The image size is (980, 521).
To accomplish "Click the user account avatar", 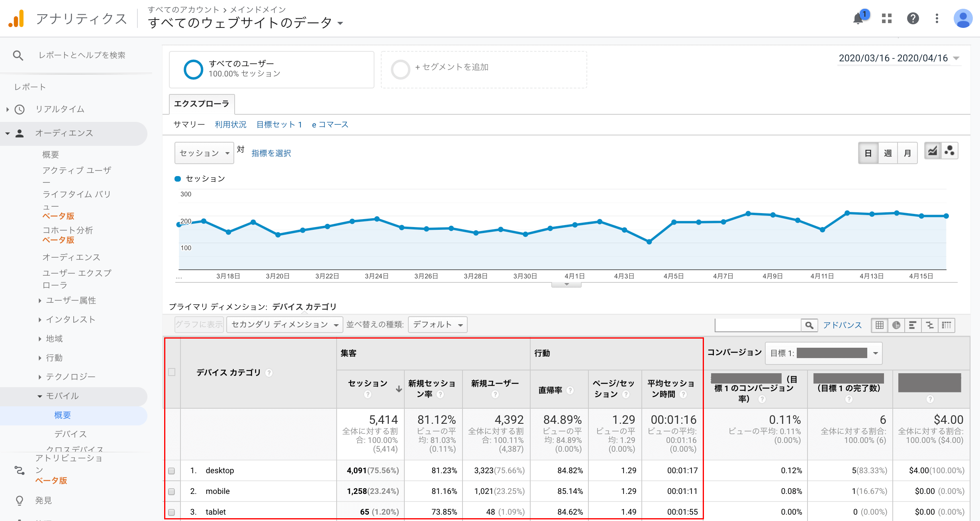I will point(963,19).
